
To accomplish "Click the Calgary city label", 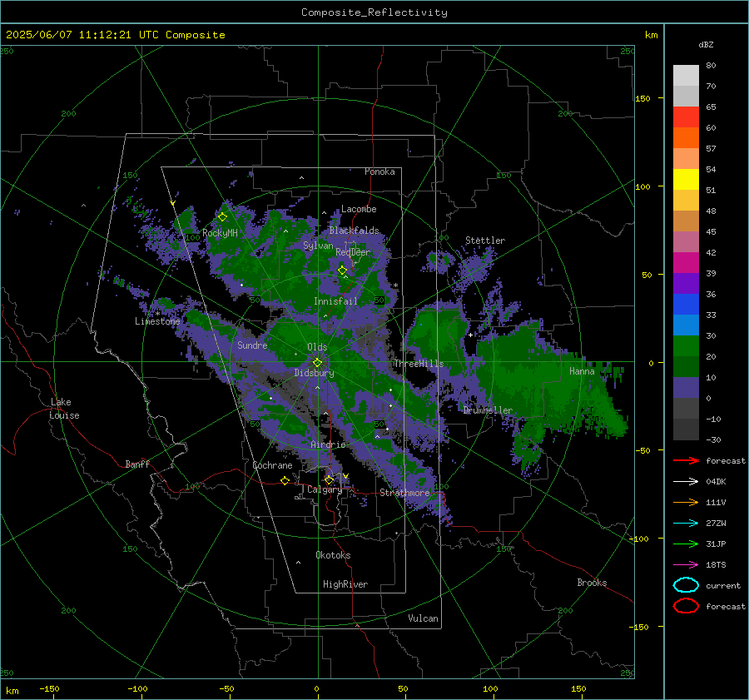I will [x=325, y=489].
